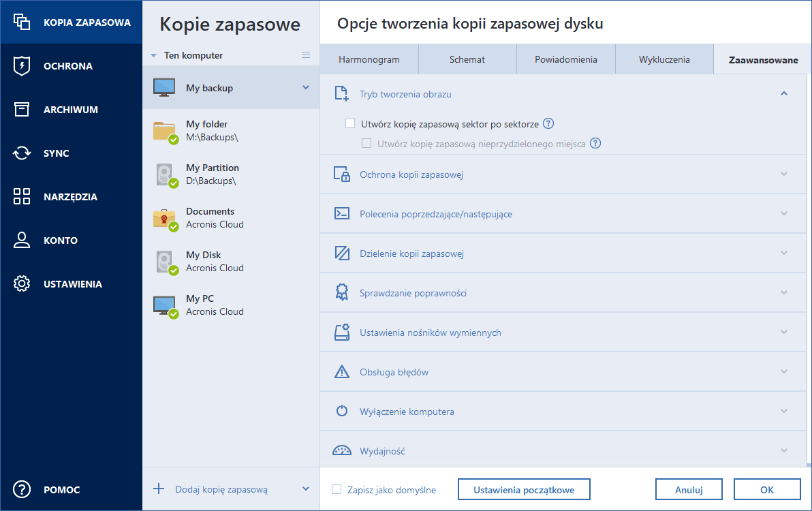Viewport: 812px width, 511px height.
Task: Open the Wykluczenia tab
Action: tap(664, 59)
